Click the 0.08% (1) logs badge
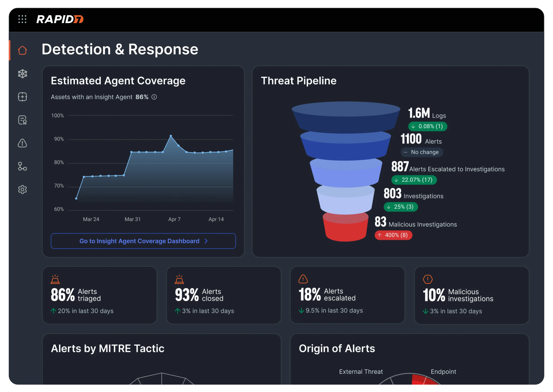Viewport: 553px width, 392px height. (x=428, y=126)
